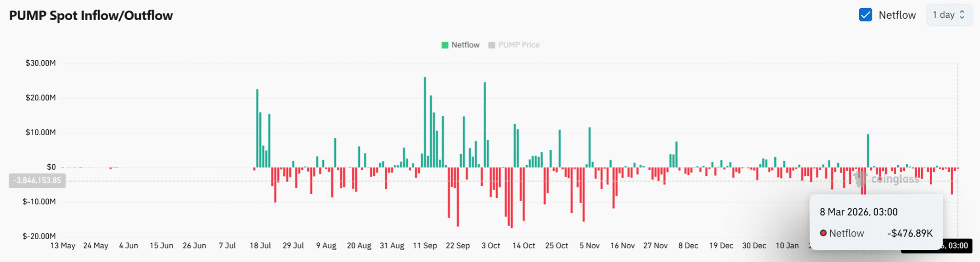Show PUMP Price series via legend label

(519, 45)
